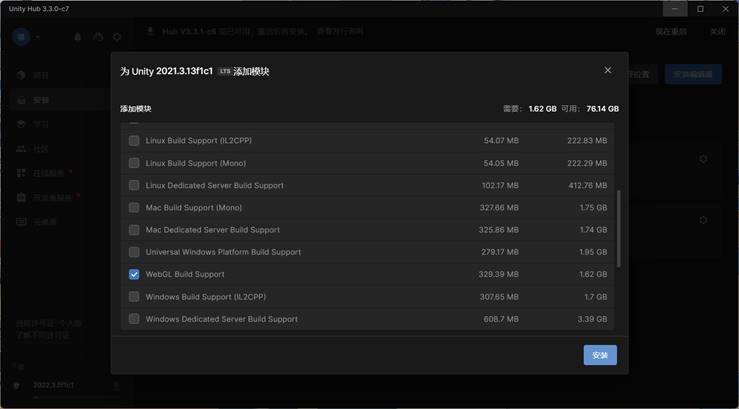Image resolution: width=739 pixels, height=409 pixels.
Task: Select Universal Windows Platform Build Support checkbox
Action: 134,252
